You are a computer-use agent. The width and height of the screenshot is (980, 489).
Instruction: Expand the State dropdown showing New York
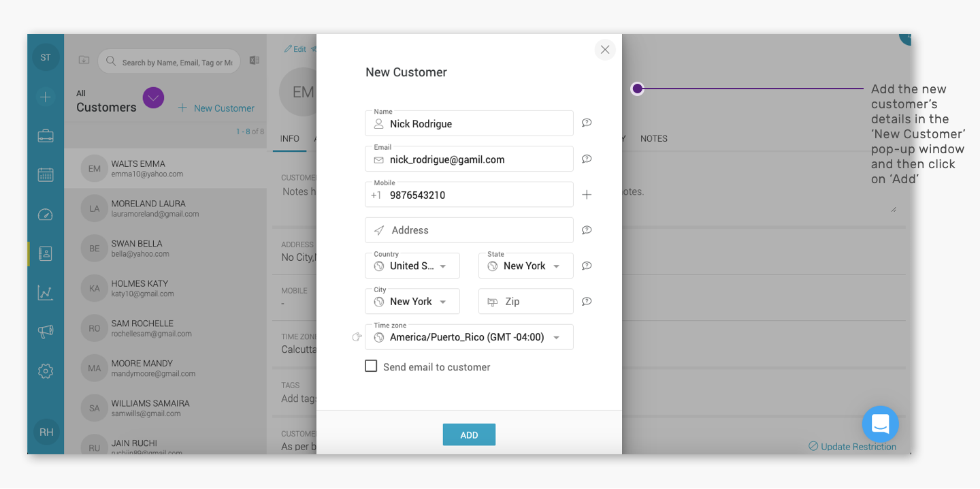click(x=526, y=266)
